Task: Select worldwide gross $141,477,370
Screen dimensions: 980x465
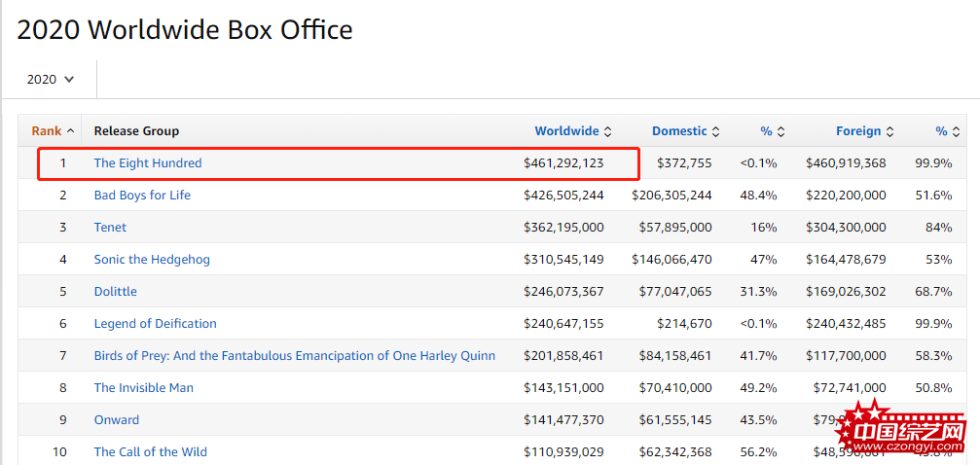Action: 563,420
